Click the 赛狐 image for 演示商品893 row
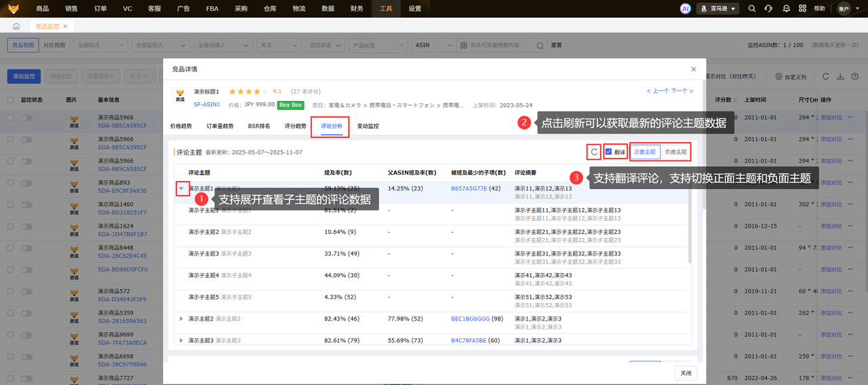The width and height of the screenshot is (868, 385). [x=73, y=186]
